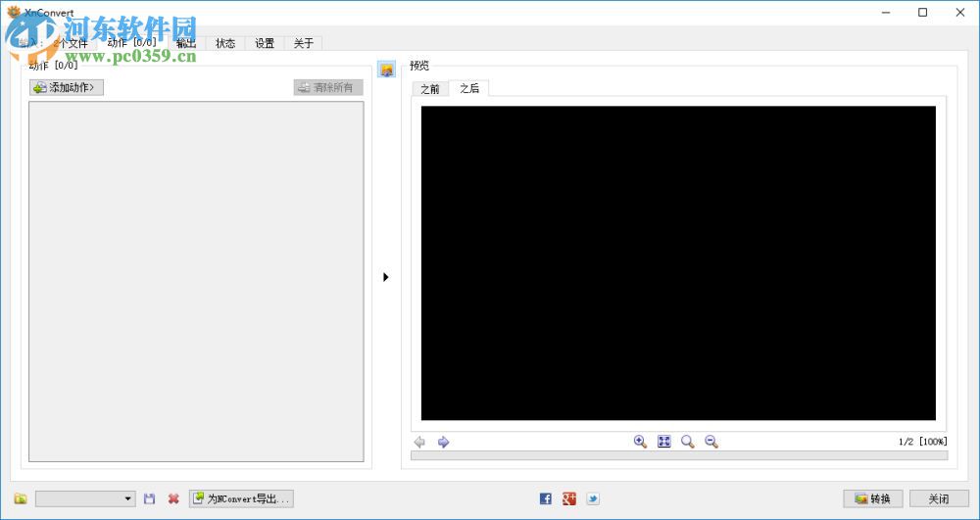This screenshot has width=980, height=520.
Task: Click the 转换 convert button
Action: pyautogui.click(x=873, y=498)
